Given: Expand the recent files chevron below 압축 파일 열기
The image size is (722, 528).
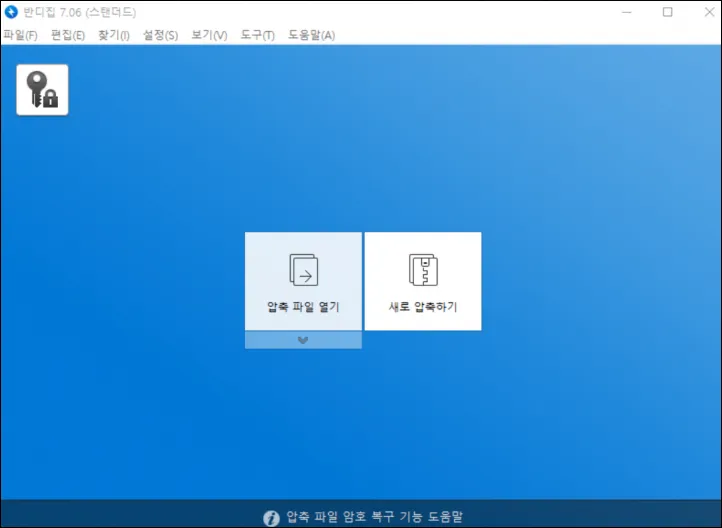Looking at the screenshot, I should 303,340.
